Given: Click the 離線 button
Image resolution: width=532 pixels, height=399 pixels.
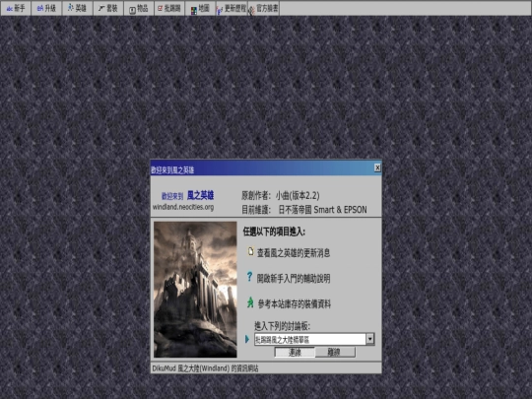Looking at the screenshot, I should [335, 352].
